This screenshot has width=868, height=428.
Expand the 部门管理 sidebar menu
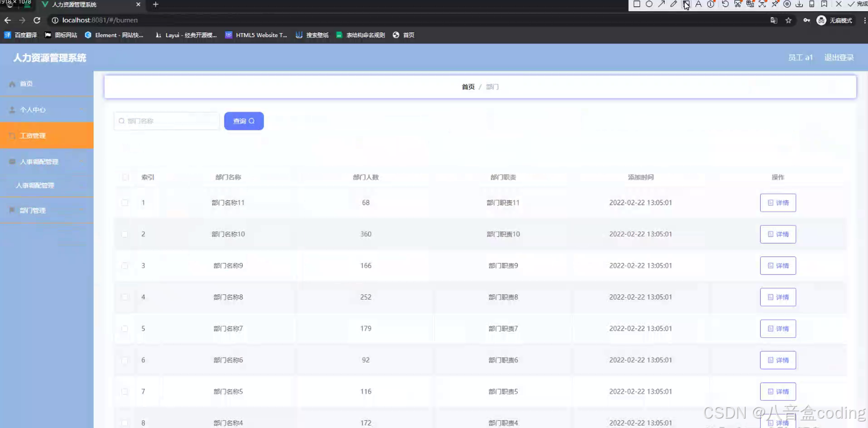pos(47,210)
